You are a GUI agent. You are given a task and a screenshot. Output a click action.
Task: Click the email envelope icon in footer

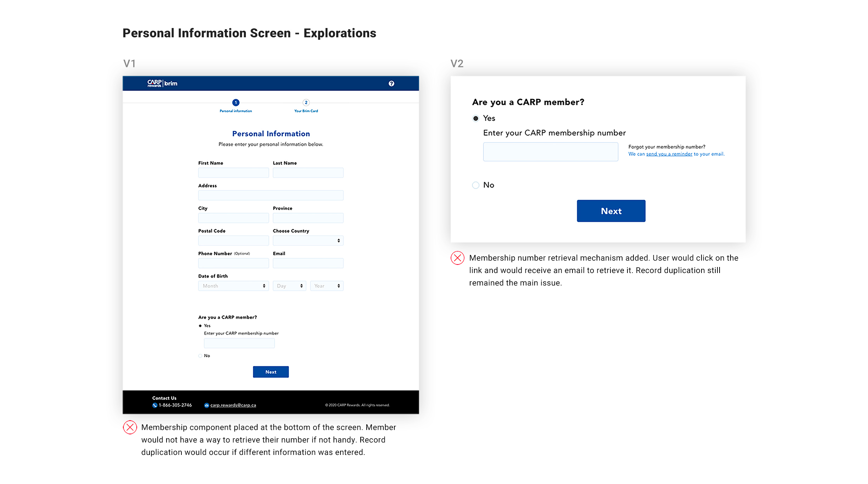pos(207,405)
